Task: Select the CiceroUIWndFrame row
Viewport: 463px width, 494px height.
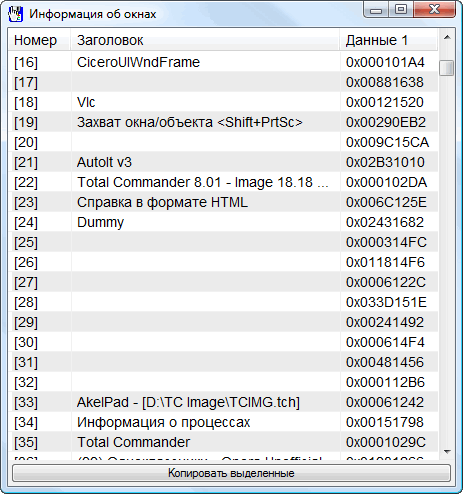Action: [223, 62]
